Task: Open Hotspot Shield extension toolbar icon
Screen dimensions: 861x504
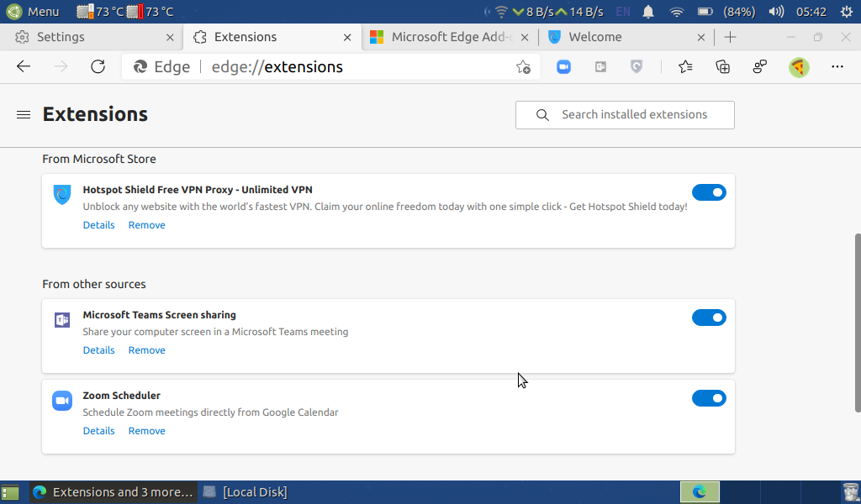Action: 637,67
